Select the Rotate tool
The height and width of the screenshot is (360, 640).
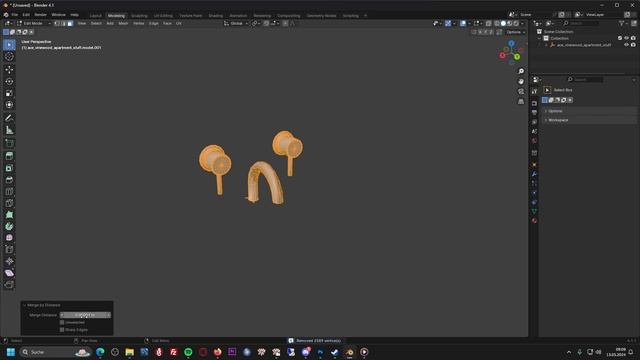coord(9,82)
